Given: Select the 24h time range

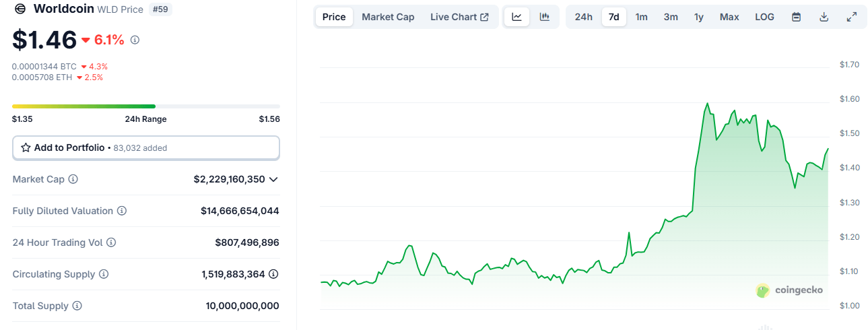Looking at the screenshot, I should point(583,17).
